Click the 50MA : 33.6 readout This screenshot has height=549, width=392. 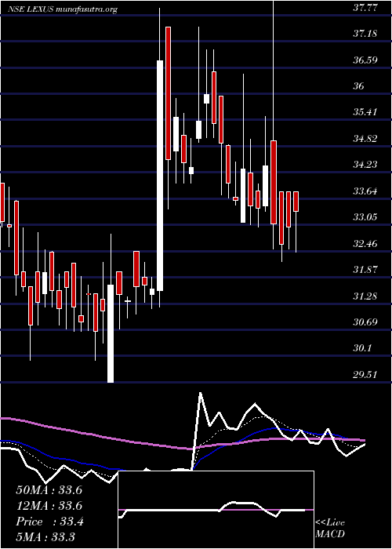[49, 490]
